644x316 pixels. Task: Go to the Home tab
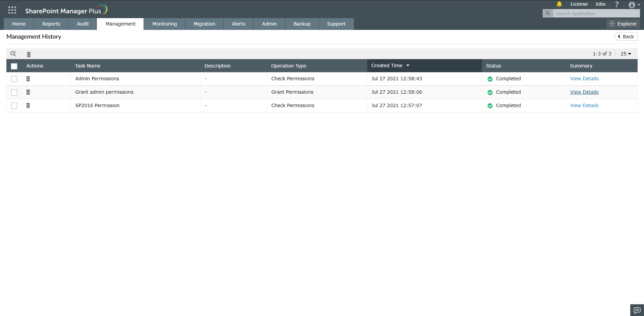point(19,24)
